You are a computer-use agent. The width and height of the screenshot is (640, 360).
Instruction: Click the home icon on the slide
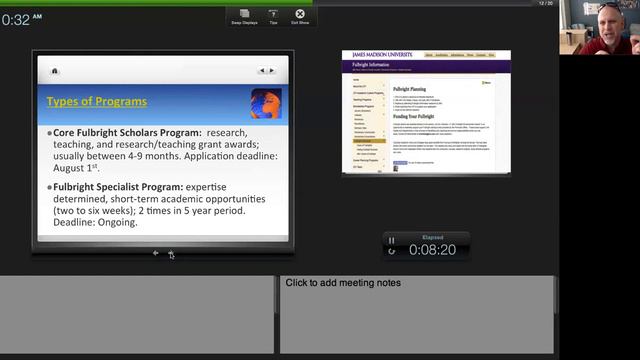pos(55,71)
